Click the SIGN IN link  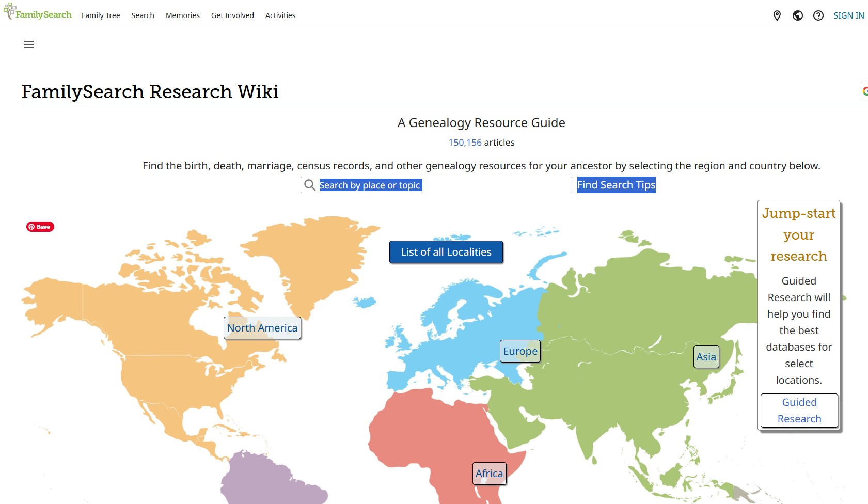[848, 15]
